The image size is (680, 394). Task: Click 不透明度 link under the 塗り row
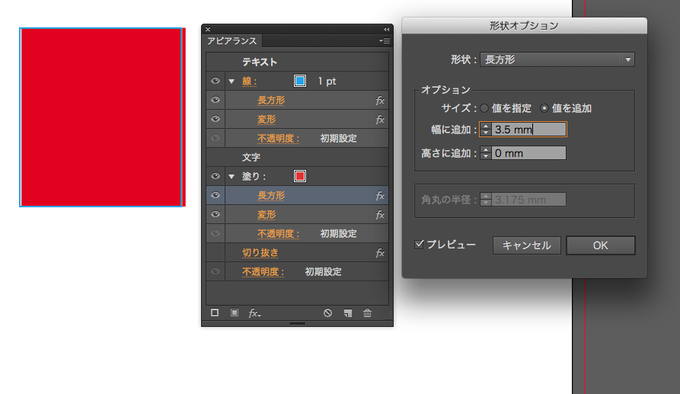point(278,234)
